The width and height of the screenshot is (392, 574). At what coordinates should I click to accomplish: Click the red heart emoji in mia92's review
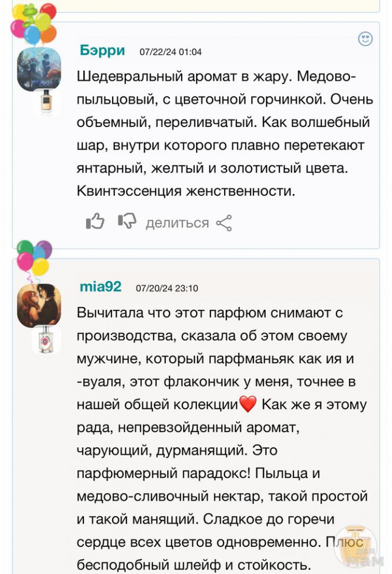tap(248, 404)
